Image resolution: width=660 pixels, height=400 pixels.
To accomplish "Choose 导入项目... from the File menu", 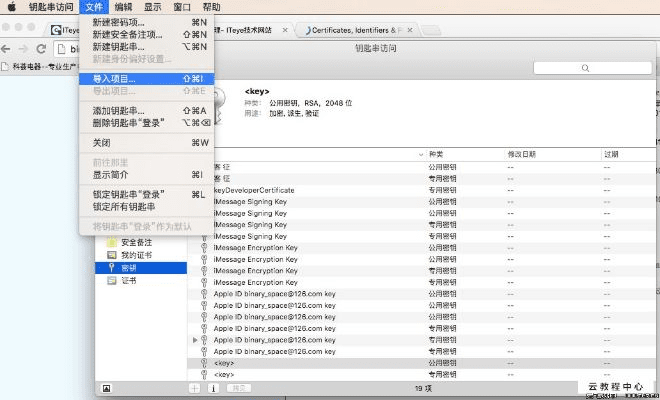I will (113, 77).
